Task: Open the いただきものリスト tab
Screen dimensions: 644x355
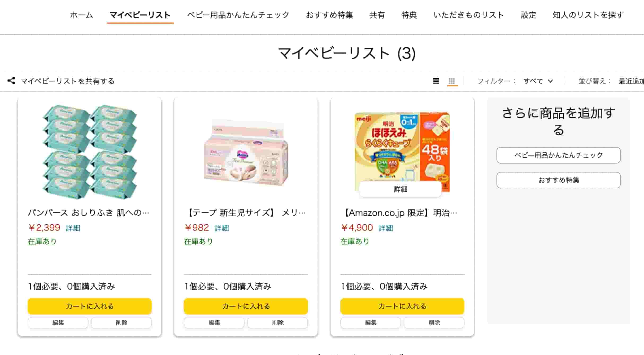Action: (469, 15)
